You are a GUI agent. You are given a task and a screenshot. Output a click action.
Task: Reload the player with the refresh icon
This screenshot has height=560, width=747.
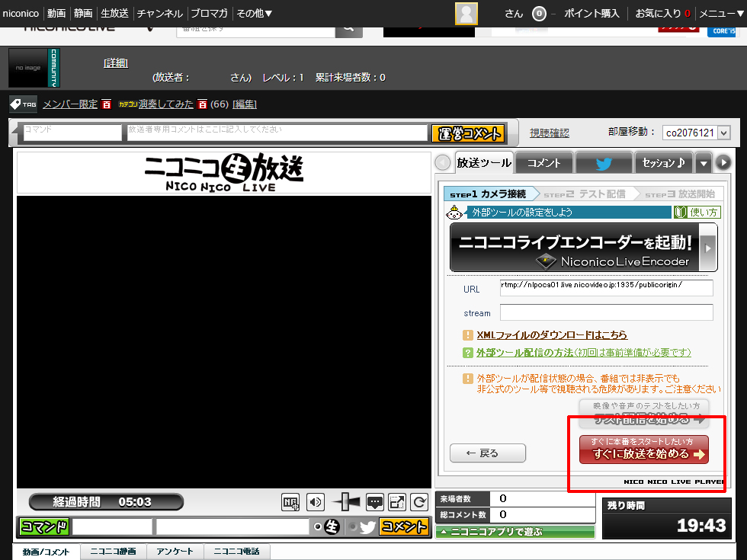pos(419,502)
